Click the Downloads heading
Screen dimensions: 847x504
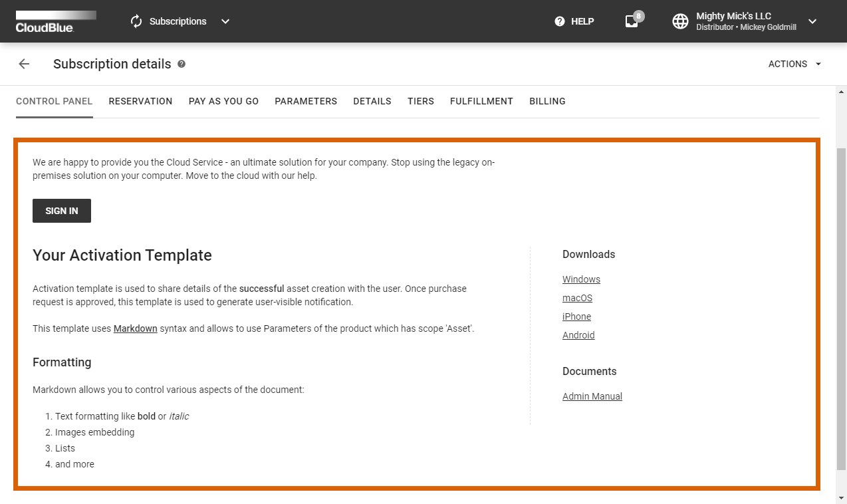point(588,254)
